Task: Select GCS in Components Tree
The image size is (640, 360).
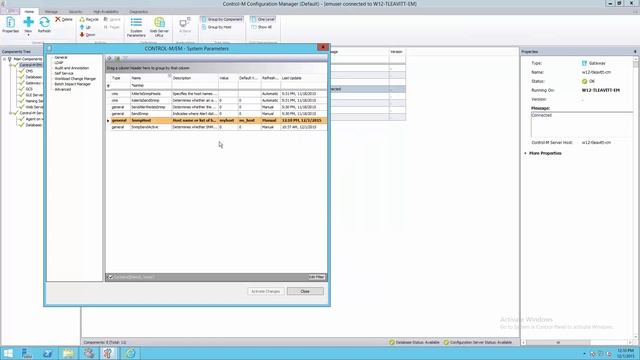Action: (29, 89)
